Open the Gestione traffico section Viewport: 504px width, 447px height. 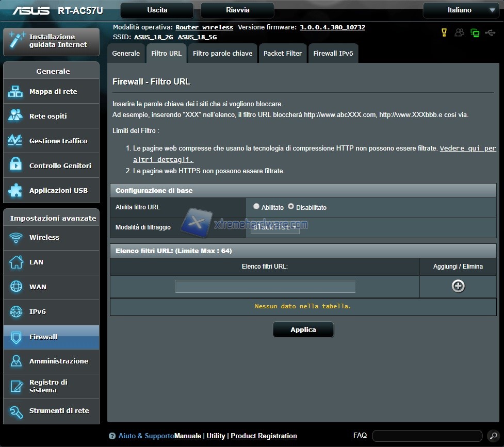point(58,141)
